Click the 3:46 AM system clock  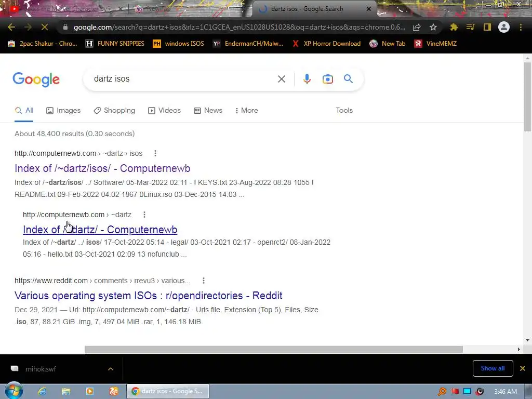(x=506, y=392)
